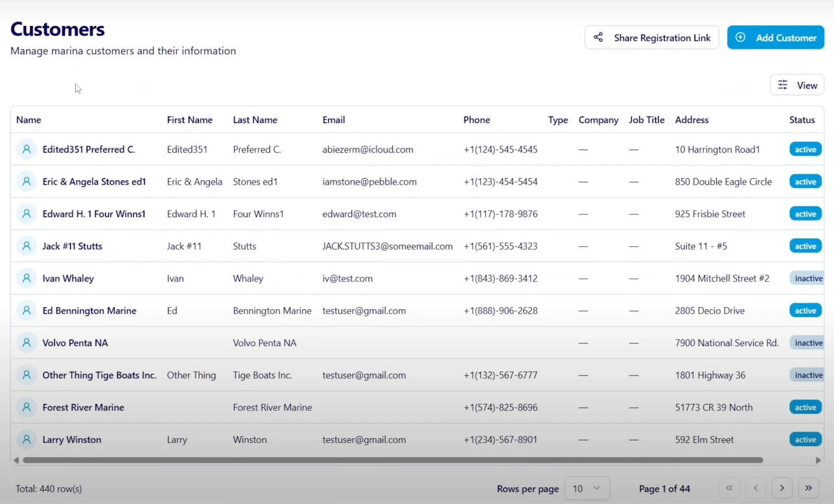Open the Rows per page dropdown

click(x=587, y=488)
